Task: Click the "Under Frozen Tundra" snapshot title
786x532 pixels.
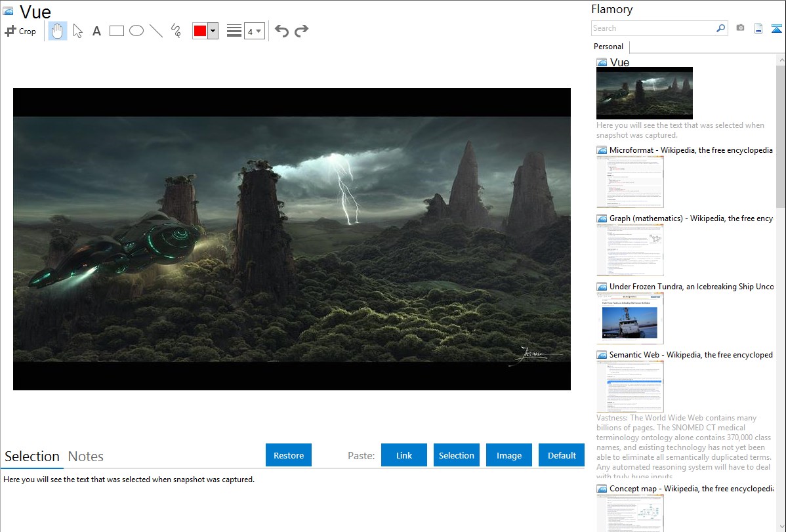Action: (692, 286)
